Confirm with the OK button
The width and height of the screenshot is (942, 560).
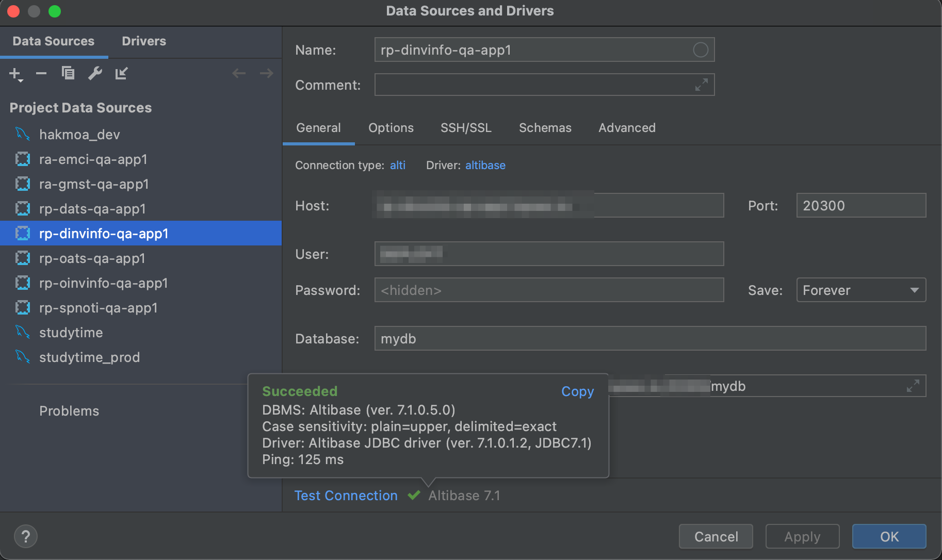(889, 537)
